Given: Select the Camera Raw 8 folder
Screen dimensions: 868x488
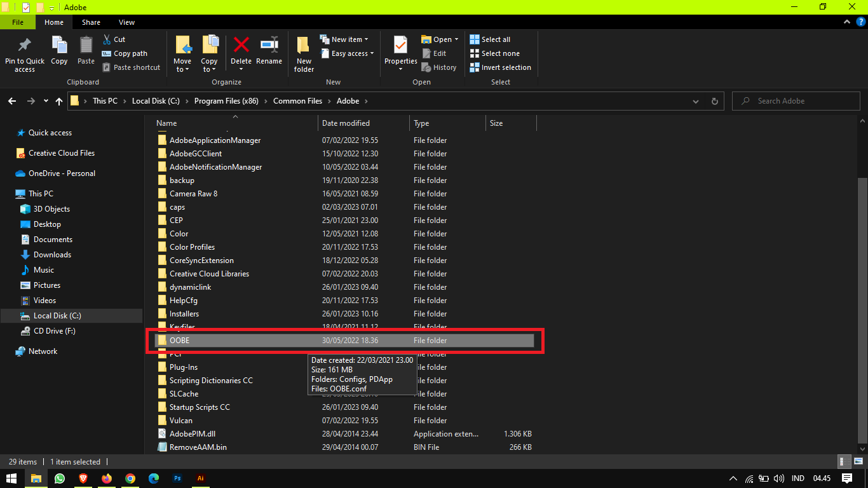Looking at the screenshot, I should [344, 194].
